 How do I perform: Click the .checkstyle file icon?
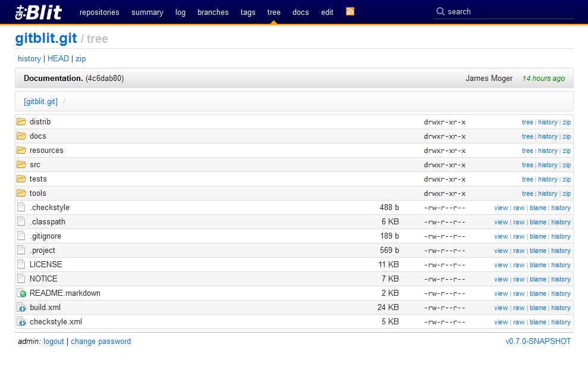[x=21, y=207]
